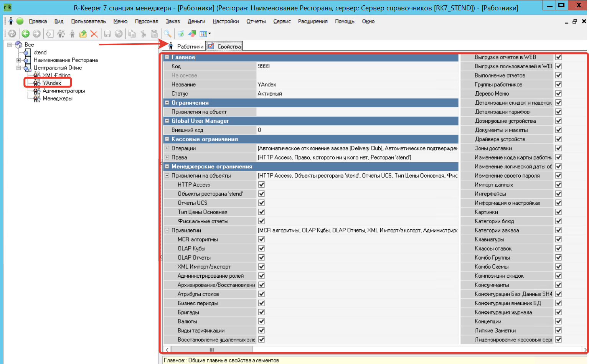Image resolution: width=589 pixels, height=364 pixels.
Task: Open the Настройки menu
Action: (x=226, y=21)
